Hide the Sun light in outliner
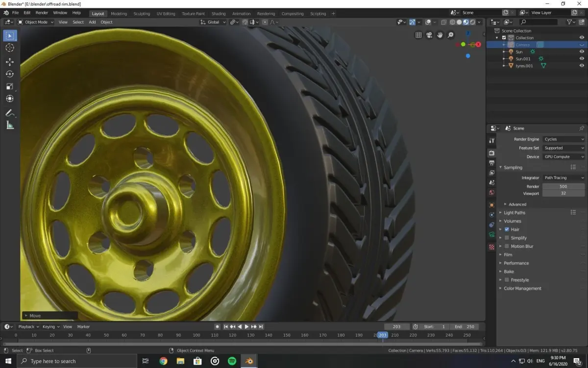588x368 pixels. click(582, 52)
